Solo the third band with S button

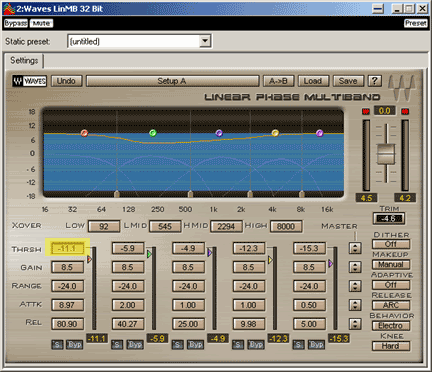click(178, 344)
